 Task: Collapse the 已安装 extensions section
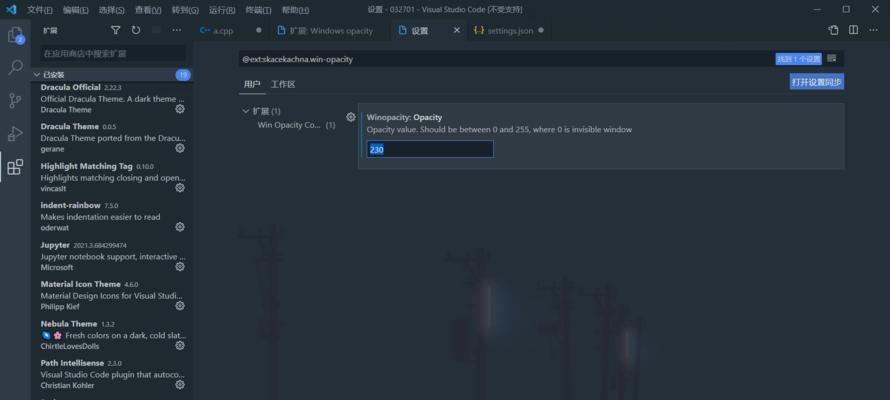(111, 75)
